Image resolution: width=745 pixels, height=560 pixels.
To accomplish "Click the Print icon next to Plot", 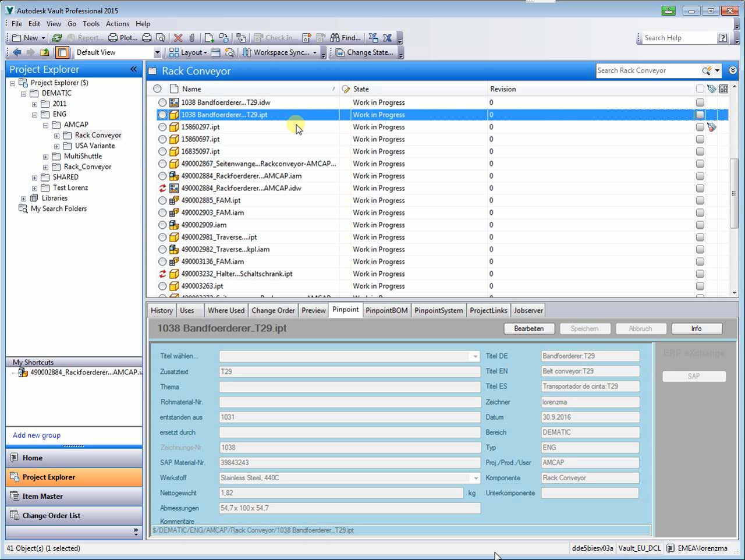I will tap(147, 38).
